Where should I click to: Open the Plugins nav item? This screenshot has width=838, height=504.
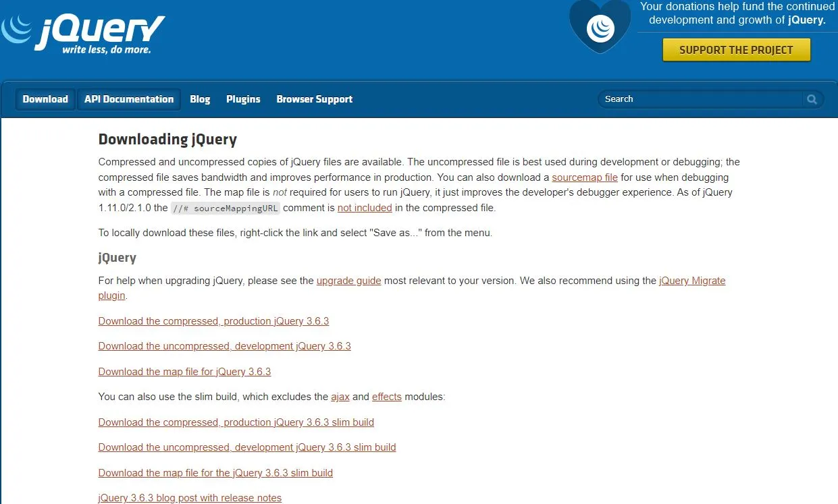(x=243, y=99)
